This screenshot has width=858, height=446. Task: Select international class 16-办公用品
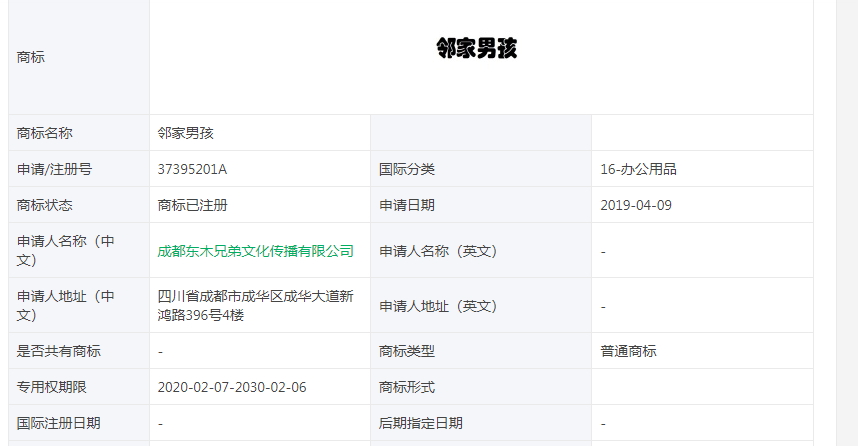[639, 169]
